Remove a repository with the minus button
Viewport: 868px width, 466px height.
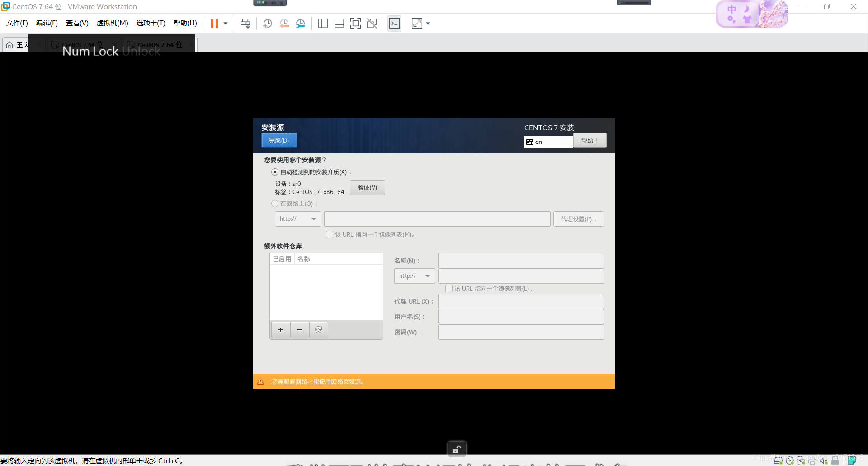(x=300, y=330)
